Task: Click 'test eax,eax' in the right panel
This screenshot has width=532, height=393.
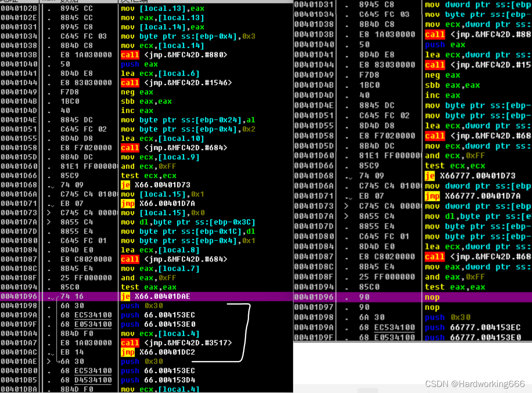Action: pos(455,287)
